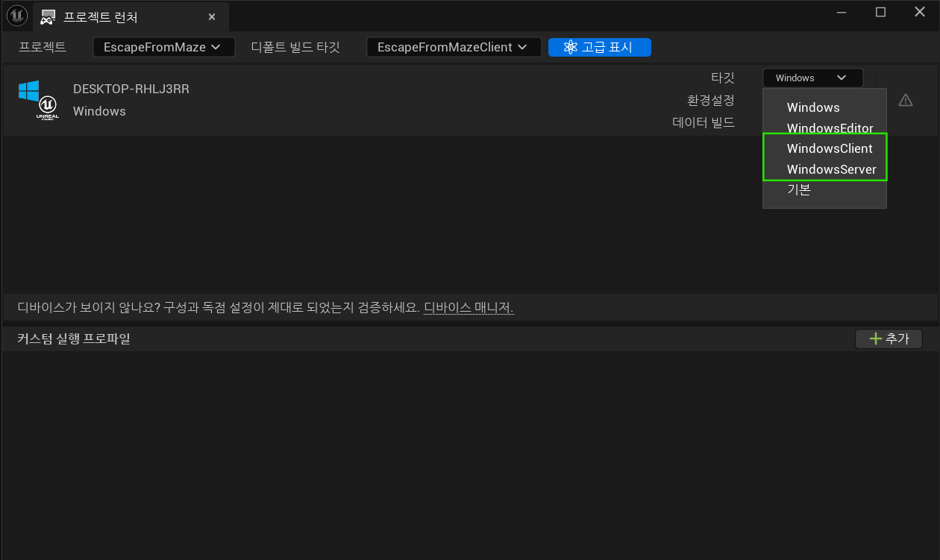Screen dimensions: 940x560
Task: Click the 디폴트 빌드 타깃 label
Action: click(295, 47)
